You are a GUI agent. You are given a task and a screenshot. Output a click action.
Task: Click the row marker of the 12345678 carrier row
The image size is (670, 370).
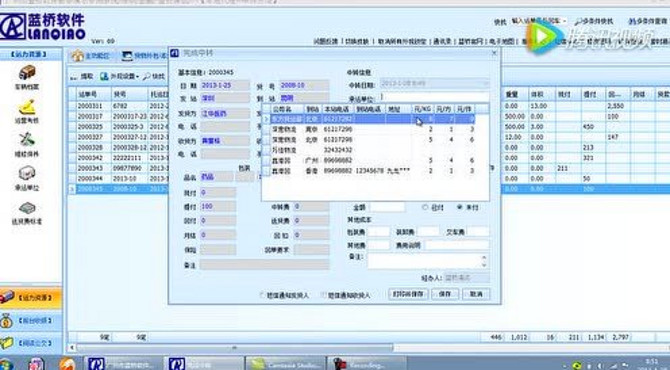pos(266,171)
